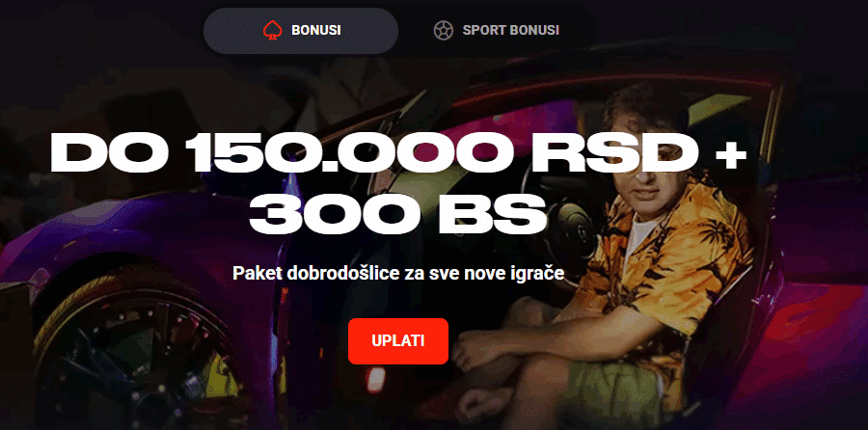Click the "300 BS" bonus text
Viewport: 868px width, 430px height.
(397, 212)
